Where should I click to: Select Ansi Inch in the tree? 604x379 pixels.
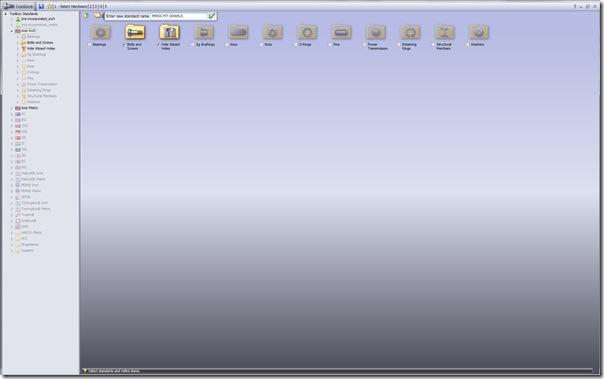28,31
